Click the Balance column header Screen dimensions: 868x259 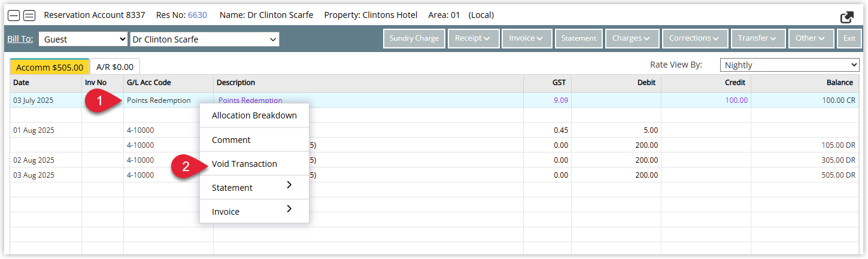[806, 83]
